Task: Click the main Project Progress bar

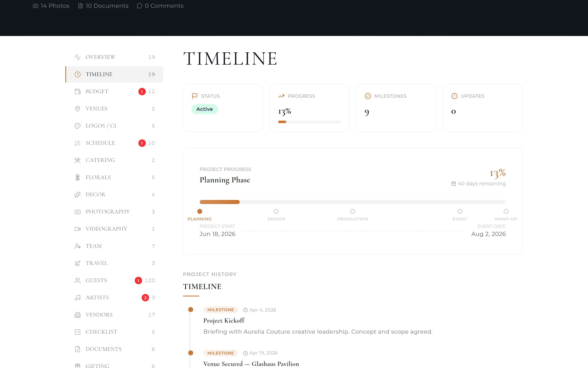Action: coord(353,202)
